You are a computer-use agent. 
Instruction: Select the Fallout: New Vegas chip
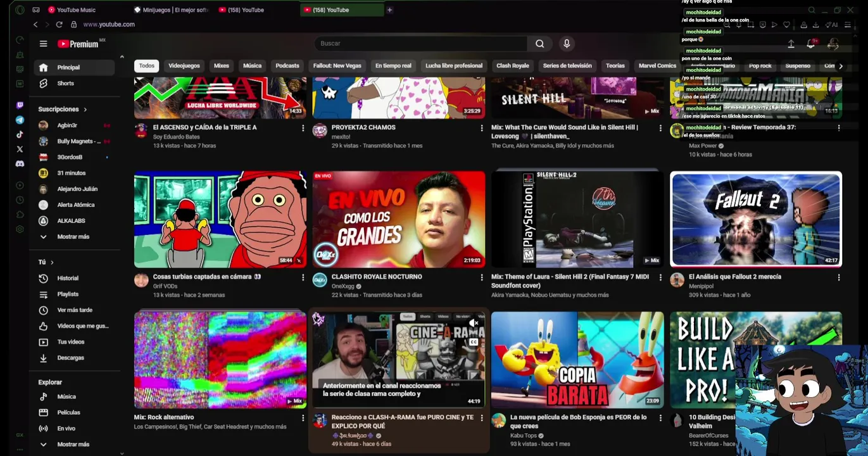[x=337, y=66]
